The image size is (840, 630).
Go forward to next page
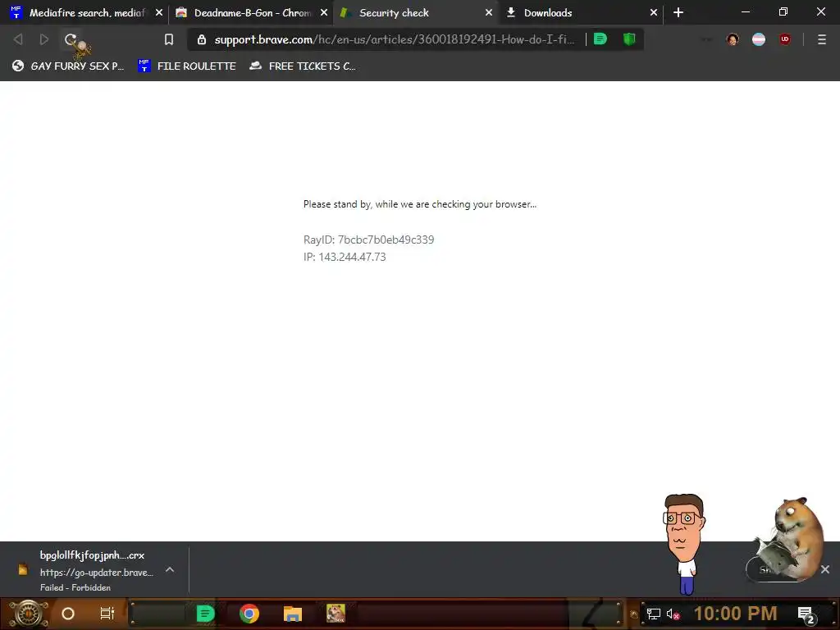pyautogui.click(x=44, y=39)
